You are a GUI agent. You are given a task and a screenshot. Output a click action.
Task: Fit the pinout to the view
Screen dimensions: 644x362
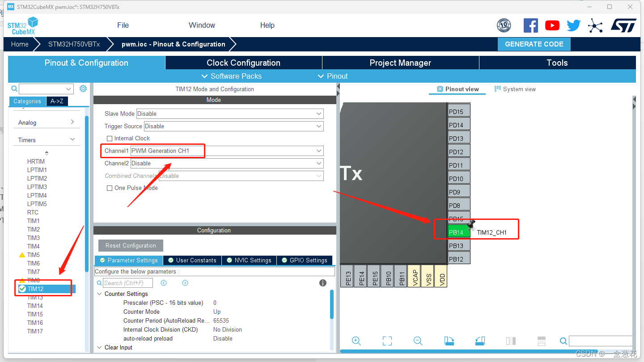click(x=387, y=341)
